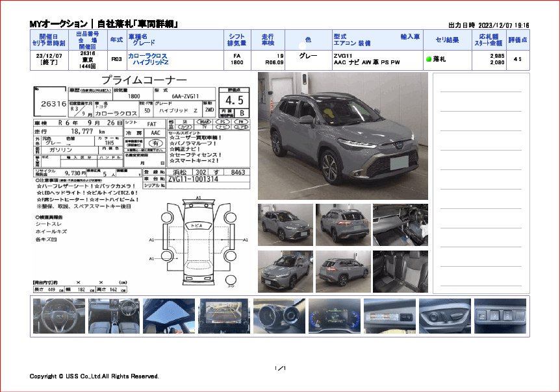Open the カローラクロス car name link
The height and width of the screenshot is (392, 560).
pos(147,56)
